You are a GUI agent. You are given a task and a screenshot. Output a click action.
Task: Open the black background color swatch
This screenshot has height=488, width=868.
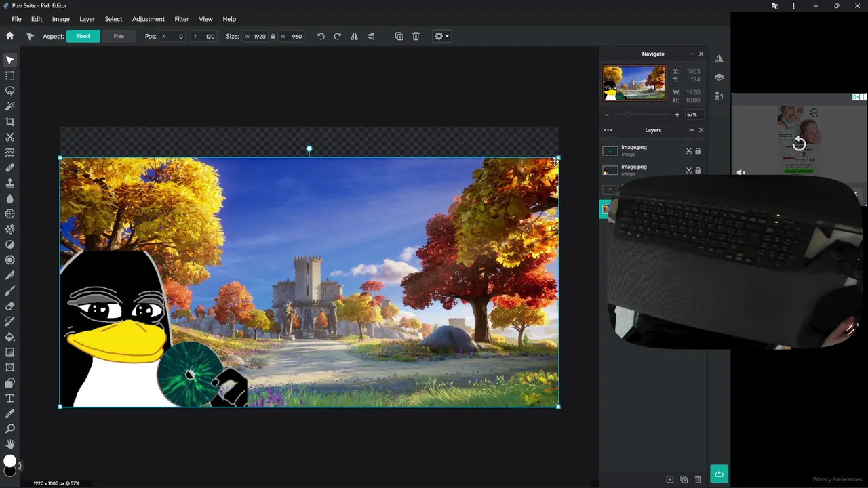(9, 471)
